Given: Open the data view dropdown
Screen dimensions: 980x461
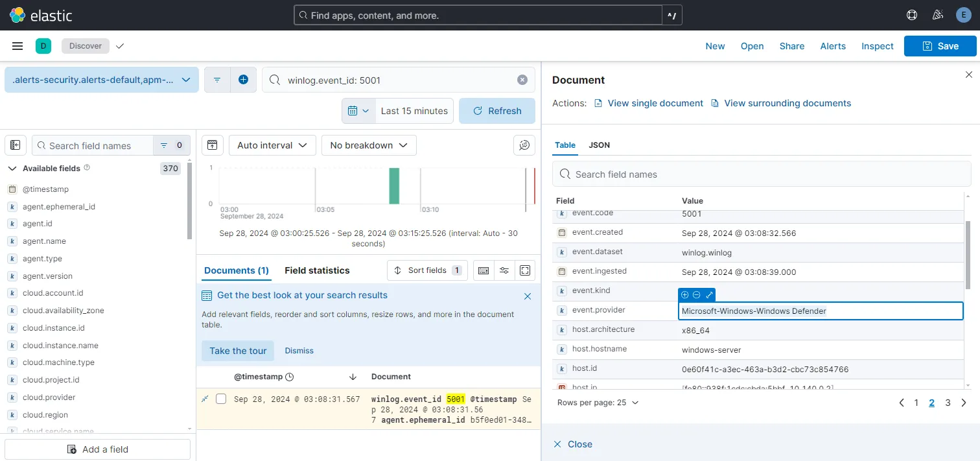Looking at the screenshot, I should click(102, 80).
